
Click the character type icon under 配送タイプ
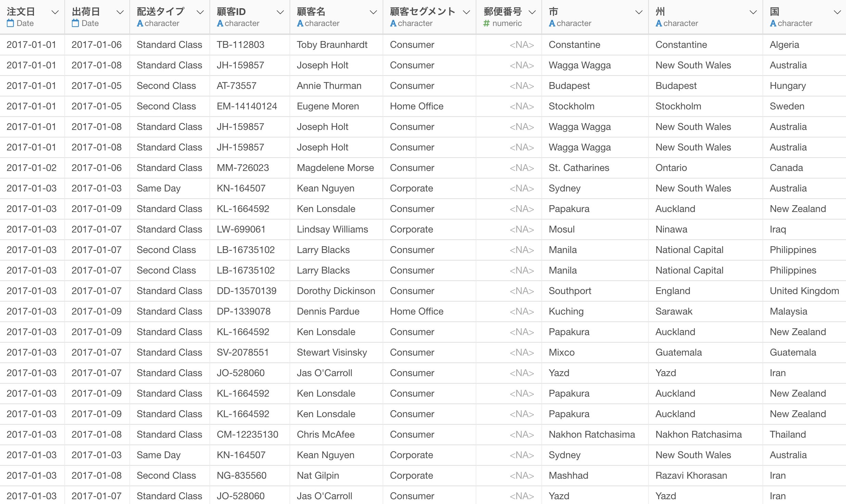pyautogui.click(x=140, y=24)
